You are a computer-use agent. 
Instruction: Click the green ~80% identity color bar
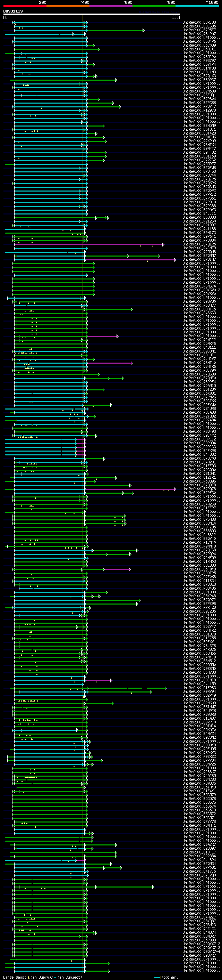click(x=154, y=6)
